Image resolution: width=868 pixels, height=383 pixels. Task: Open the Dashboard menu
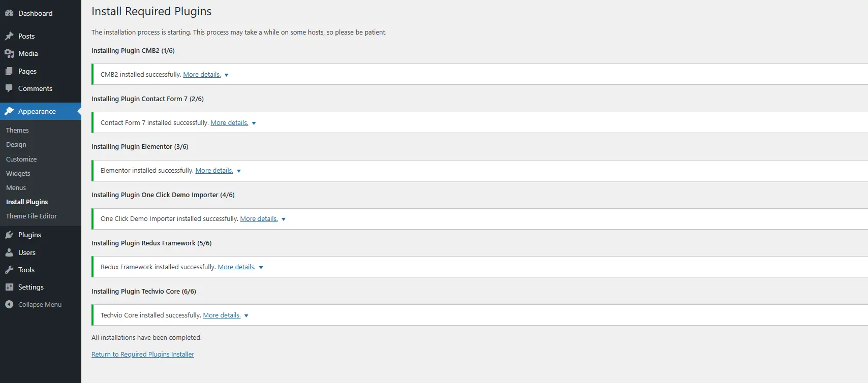[x=41, y=13]
